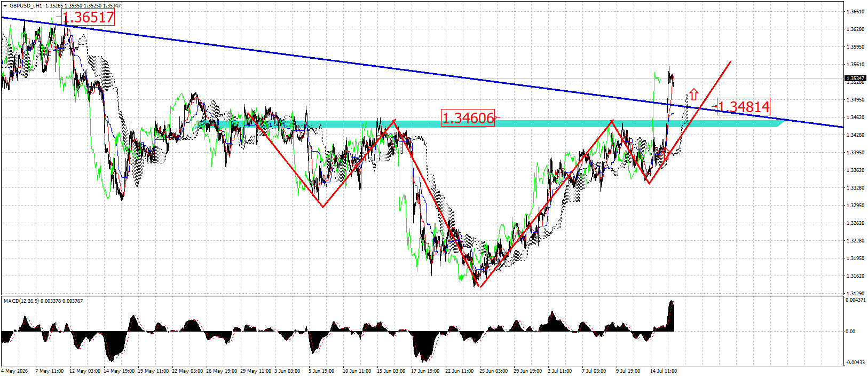
Task: Click the 14 Jul 11:00 time label
Action: [x=664, y=371]
